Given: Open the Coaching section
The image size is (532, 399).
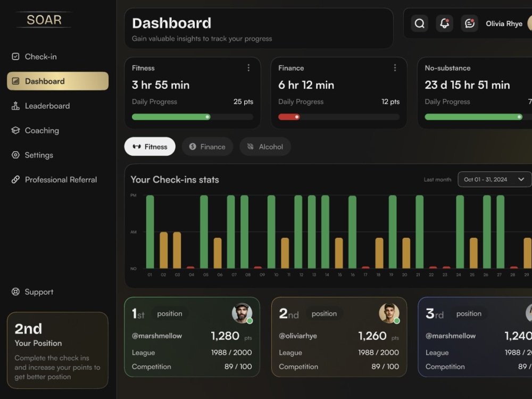Looking at the screenshot, I should [x=57, y=130].
